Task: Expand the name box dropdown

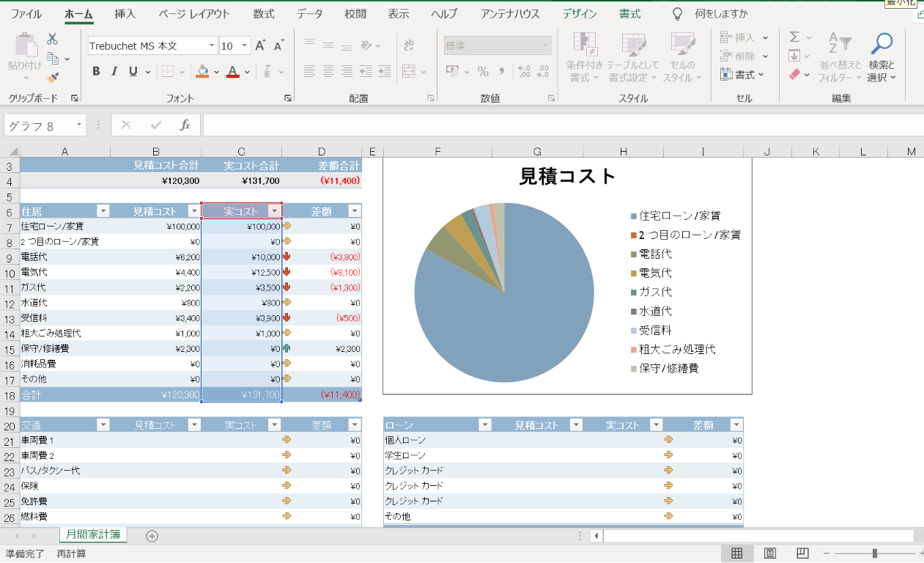Action: click(78, 125)
